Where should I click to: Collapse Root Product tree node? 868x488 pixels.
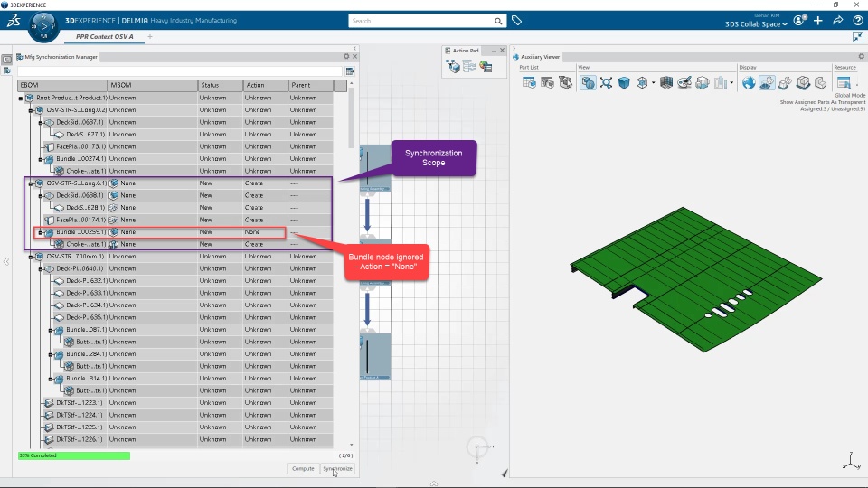(21, 99)
